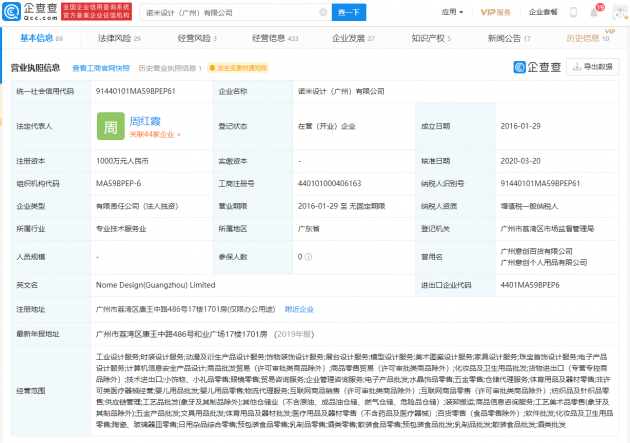This screenshot has width=630, height=443.
Task: Open the notifications bell icon
Action: (594, 12)
